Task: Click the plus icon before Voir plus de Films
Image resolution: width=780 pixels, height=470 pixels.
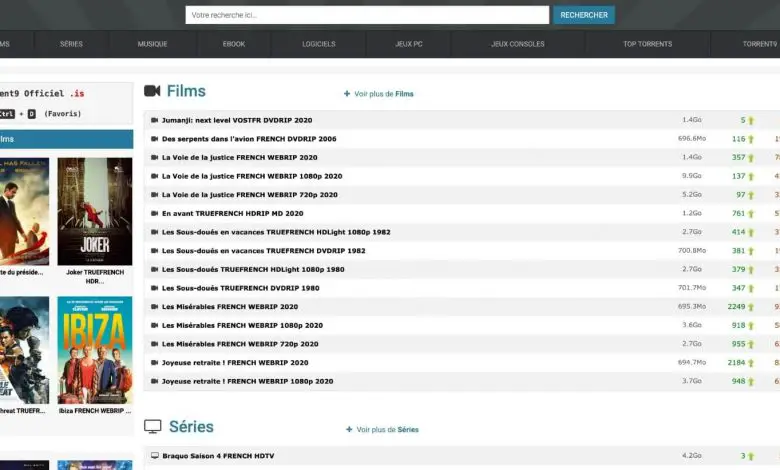Action: 347,94
